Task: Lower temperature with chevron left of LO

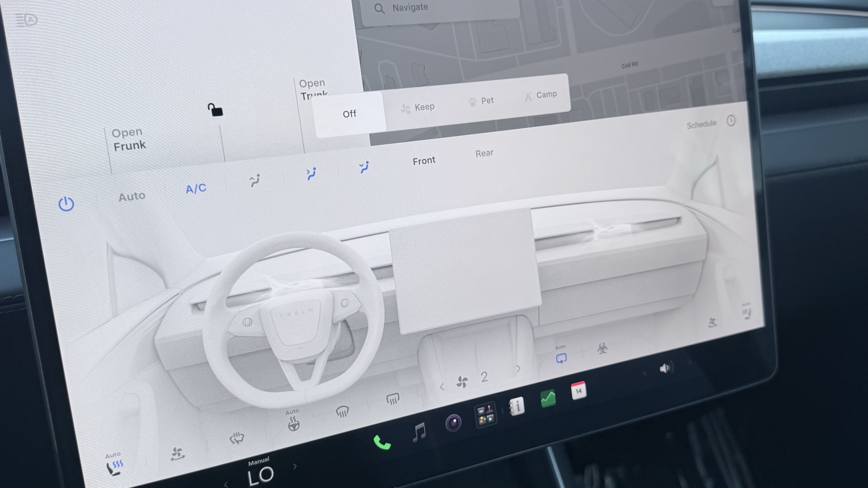Action: click(x=226, y=485)
